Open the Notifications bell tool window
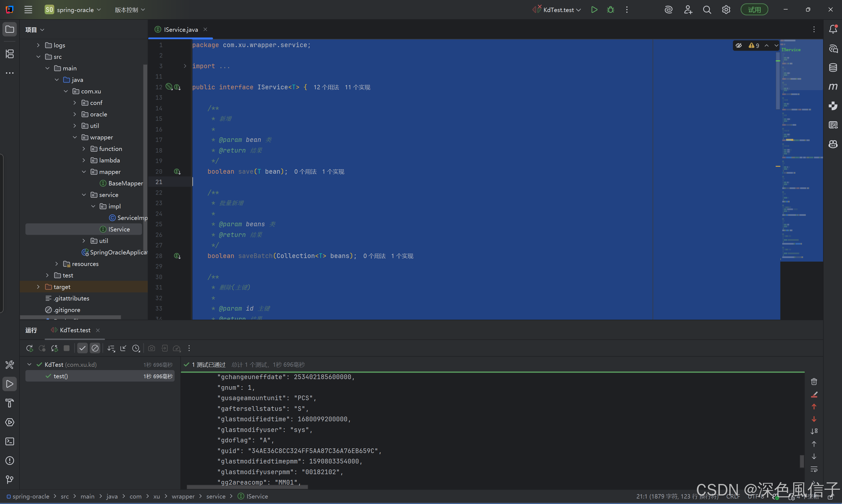Screen dimensions: 842x504 pos(833,29)
